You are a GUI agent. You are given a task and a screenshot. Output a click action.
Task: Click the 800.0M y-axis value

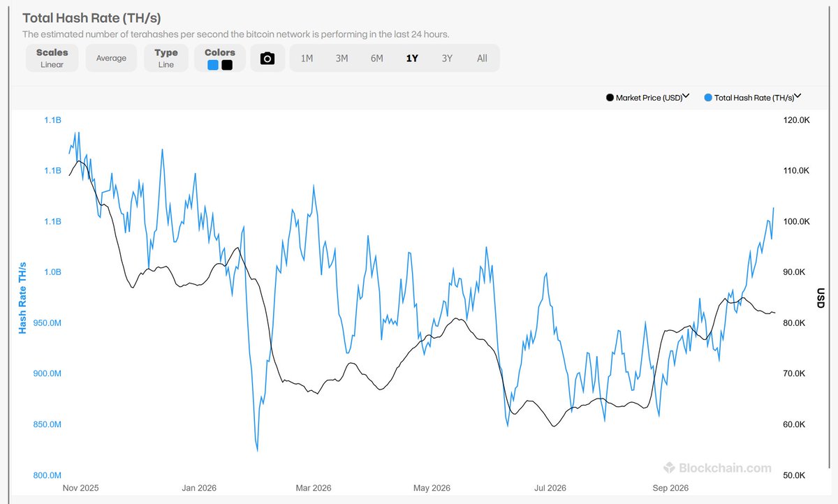click(47, 475)
